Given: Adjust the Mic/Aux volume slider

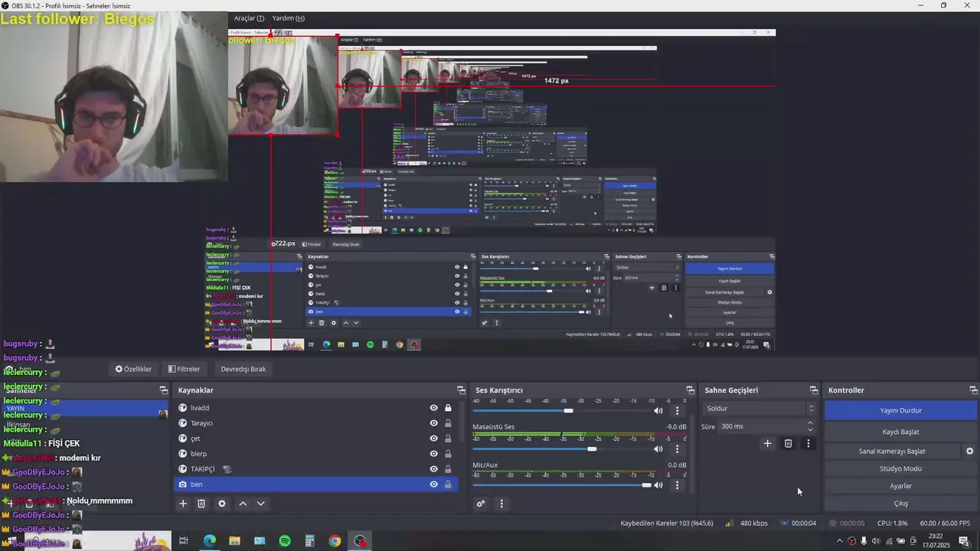Looking at the screenshot, I should click(x=561, y=485).
